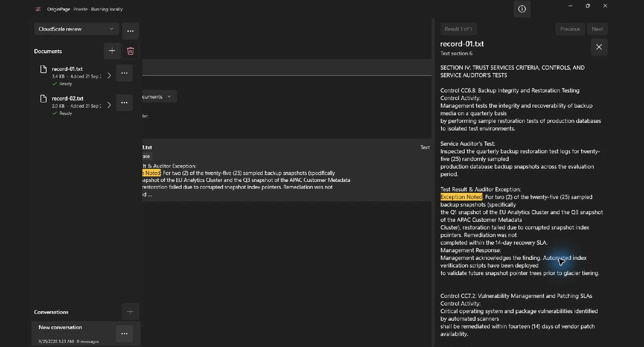
Task: Open more options for record-01.txt
Action: 124,73
